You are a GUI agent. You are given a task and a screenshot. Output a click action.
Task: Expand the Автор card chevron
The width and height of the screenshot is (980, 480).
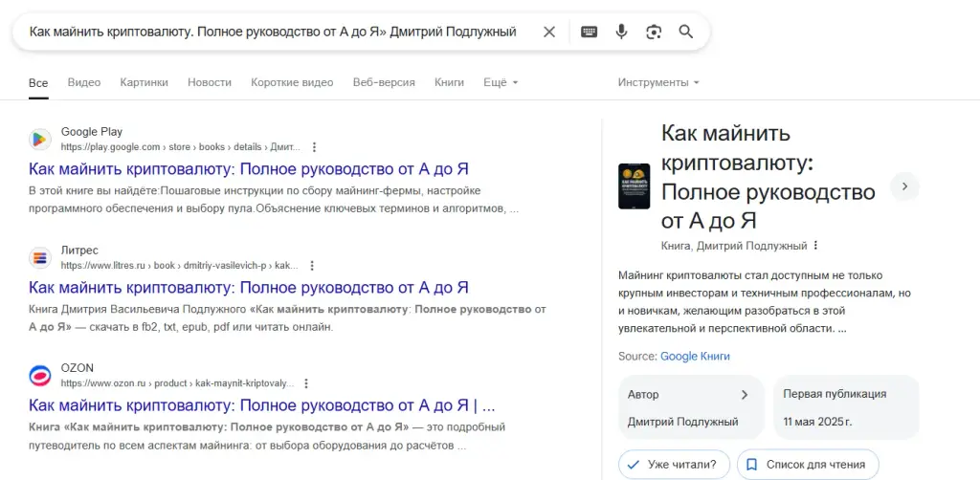[x=745, y=395]
